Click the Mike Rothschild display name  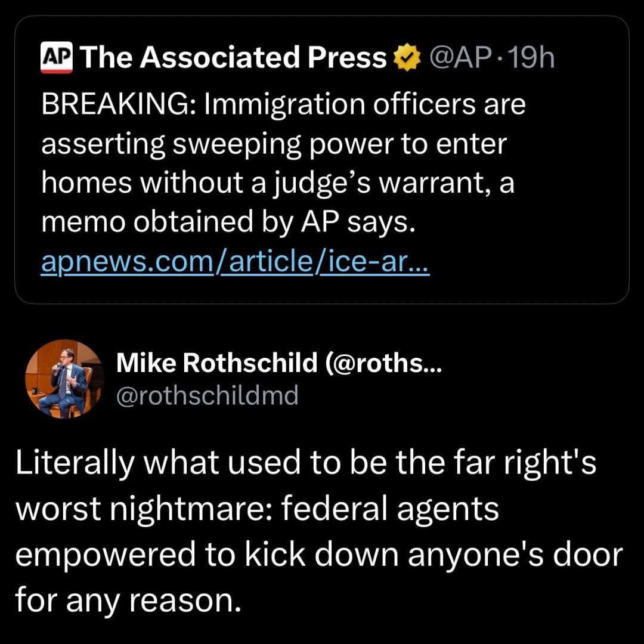coord(217,362)
